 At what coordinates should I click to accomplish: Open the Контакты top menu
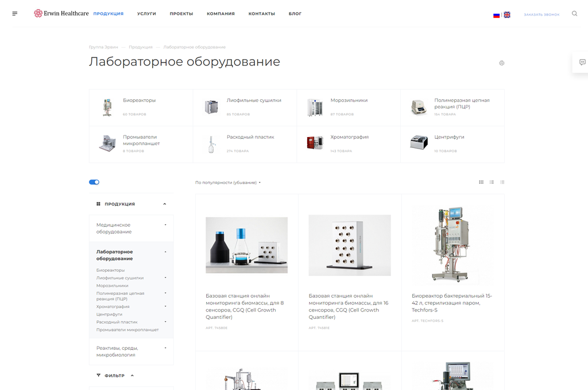[x=262, y=14]
